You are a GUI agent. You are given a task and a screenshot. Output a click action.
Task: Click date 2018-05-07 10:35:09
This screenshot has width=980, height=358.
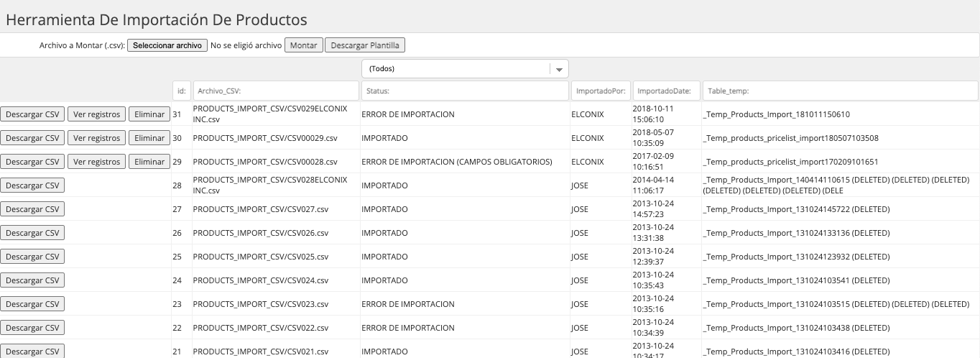click(653, 138)
